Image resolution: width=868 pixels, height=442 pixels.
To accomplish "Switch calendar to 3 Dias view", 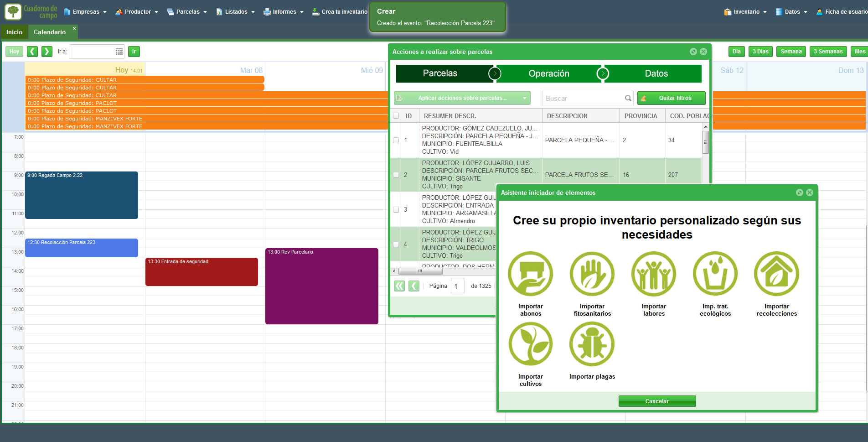I will tap(760, 52).
